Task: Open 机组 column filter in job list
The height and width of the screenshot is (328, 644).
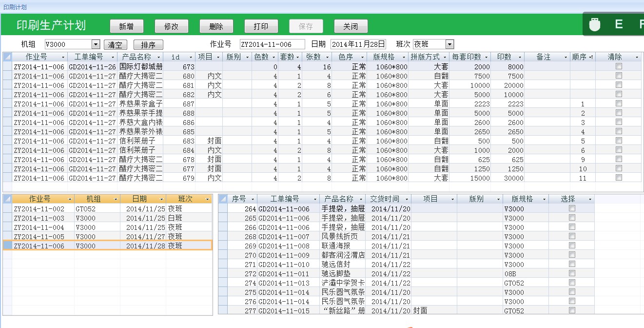Action: 116,199
